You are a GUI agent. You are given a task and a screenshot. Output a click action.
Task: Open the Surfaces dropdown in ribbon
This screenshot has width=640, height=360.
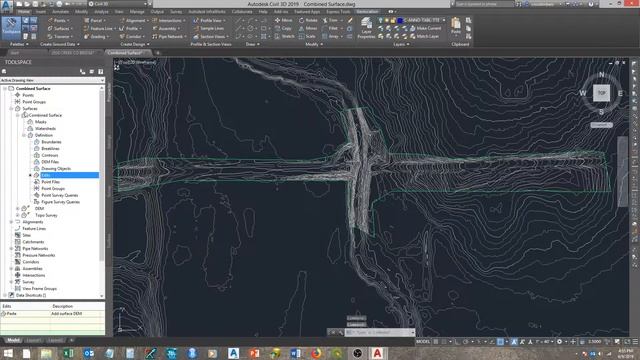coord(60,29)
